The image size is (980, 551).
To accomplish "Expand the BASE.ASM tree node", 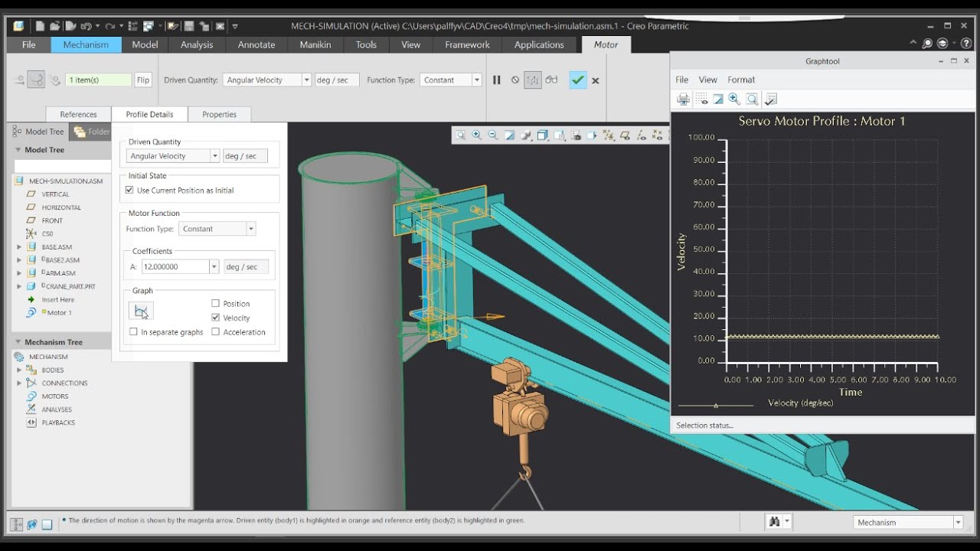I will point(19,247).
